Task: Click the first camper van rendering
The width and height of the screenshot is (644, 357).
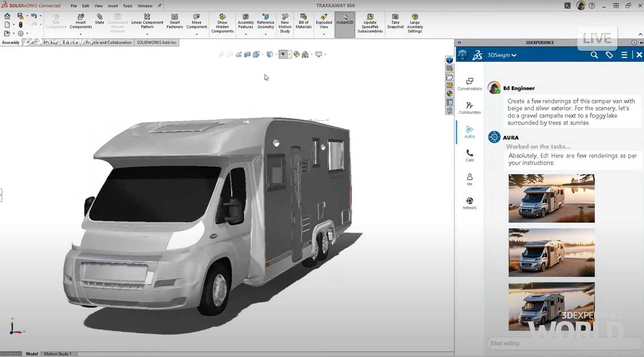Action: point(551,198)
